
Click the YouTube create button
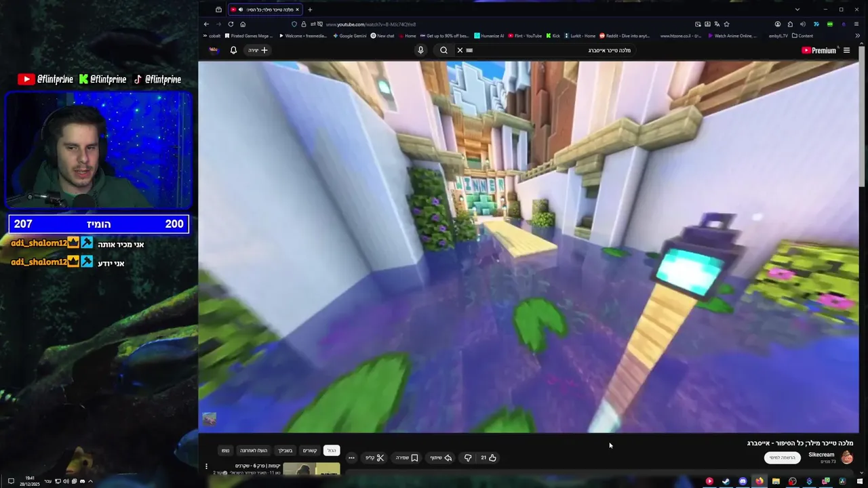click(x=258, y=50)
